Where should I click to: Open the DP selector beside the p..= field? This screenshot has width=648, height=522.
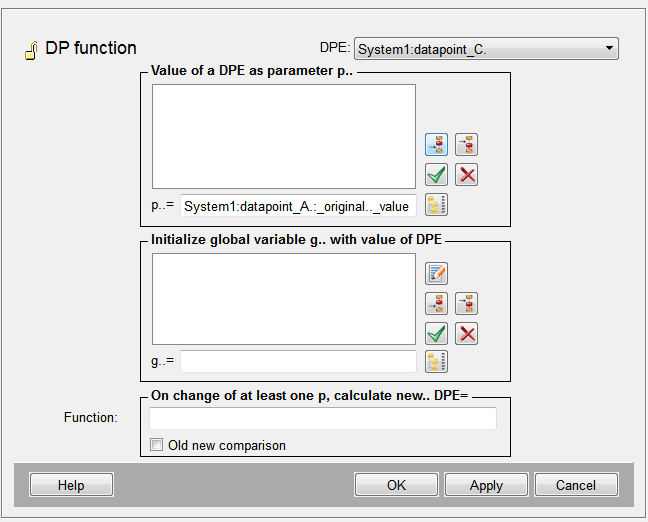tap(436, 205)
